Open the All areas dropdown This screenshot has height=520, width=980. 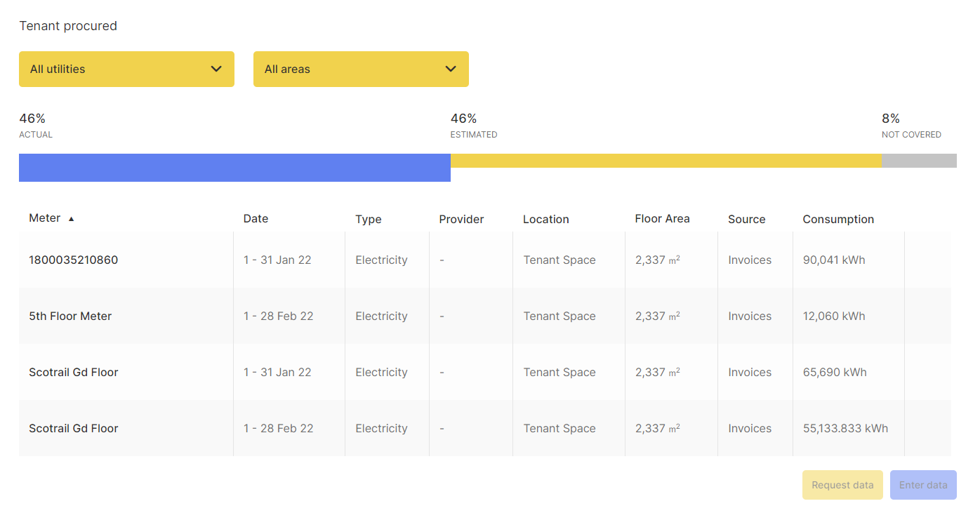(x=360, y=69)
